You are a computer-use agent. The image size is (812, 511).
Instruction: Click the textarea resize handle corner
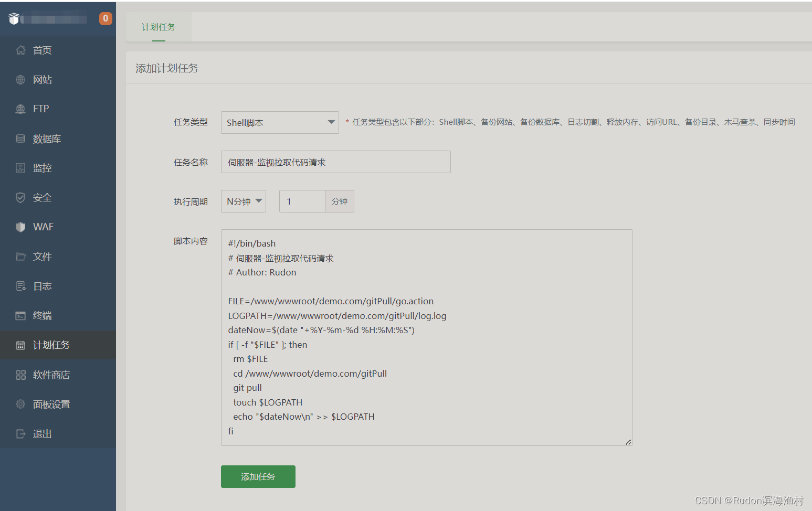(x=628, y=442)
